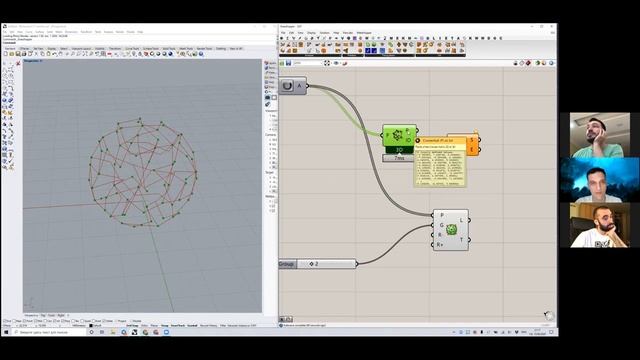The height and width of the screenshot is (360, 640).
Task: Click the red X cancel icon above Rhino sidebar
Action: (18, 63)
